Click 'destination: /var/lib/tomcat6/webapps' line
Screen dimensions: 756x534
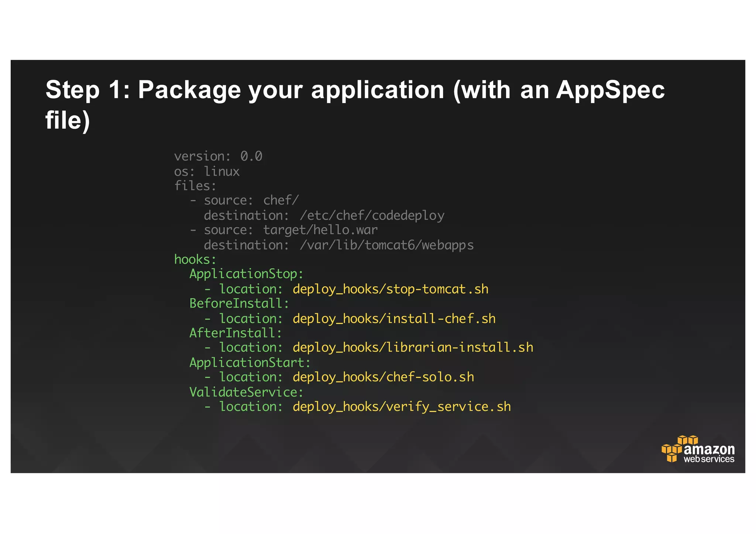click(x=339, y=245)
